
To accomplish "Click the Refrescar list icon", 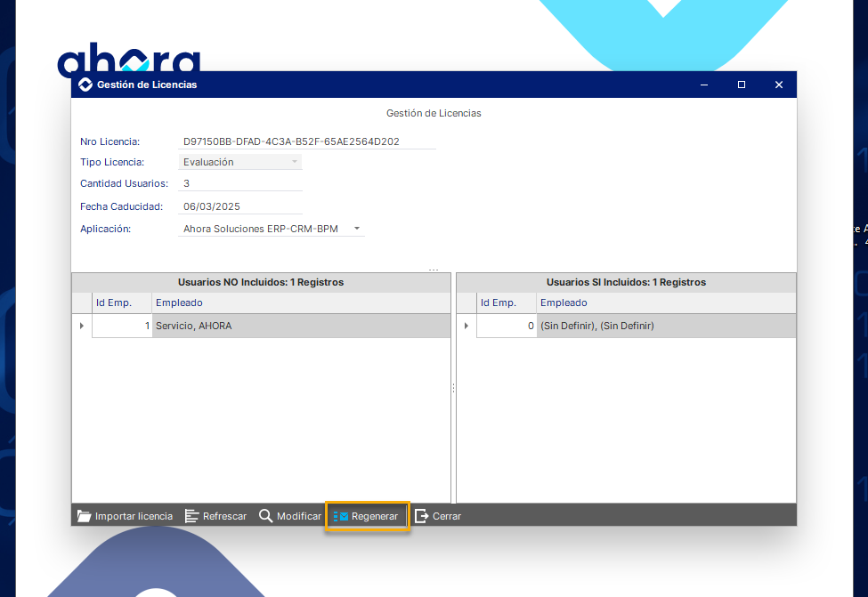I will coord(191,516).
